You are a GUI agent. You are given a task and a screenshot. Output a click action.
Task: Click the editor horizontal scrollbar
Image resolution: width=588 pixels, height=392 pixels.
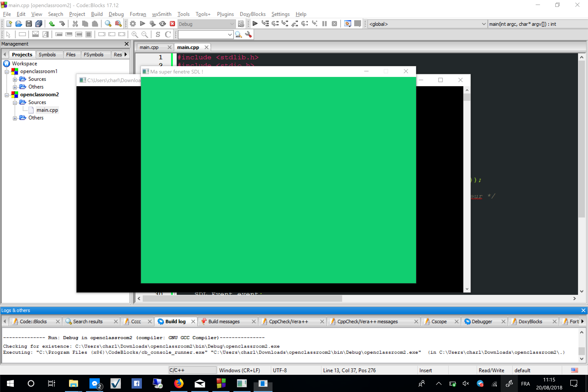click(x=242, y=299)
